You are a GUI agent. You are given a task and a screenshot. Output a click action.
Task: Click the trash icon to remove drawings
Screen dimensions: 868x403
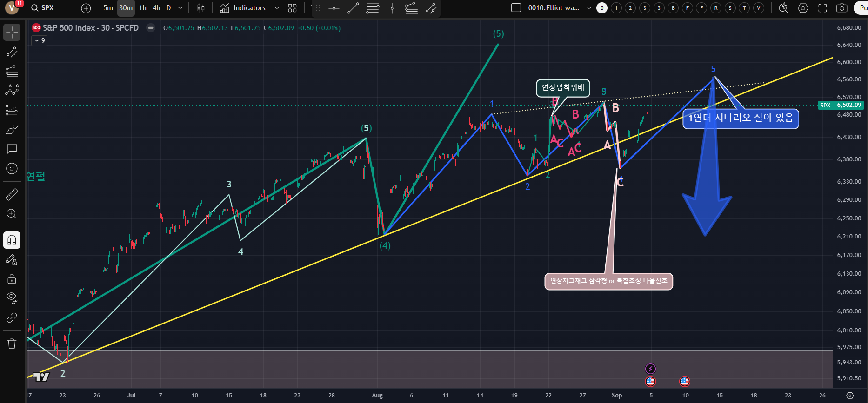[12, 344]
